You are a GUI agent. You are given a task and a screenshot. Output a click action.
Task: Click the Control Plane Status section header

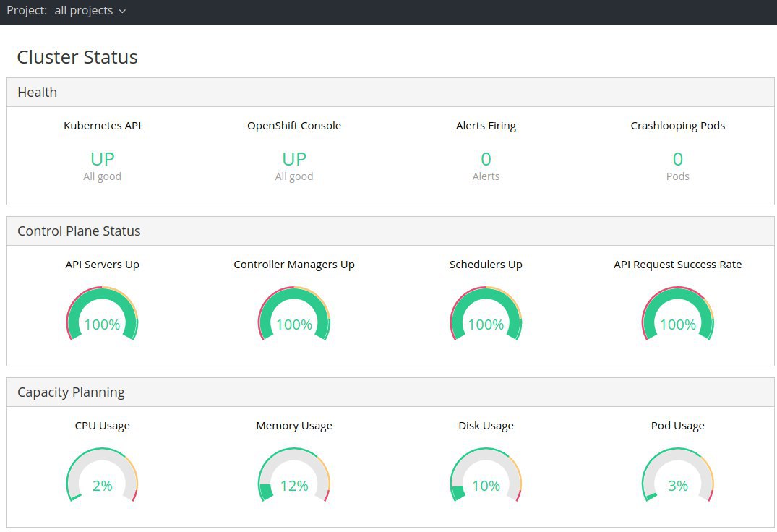pyautogui.click(x=390, y=231)
